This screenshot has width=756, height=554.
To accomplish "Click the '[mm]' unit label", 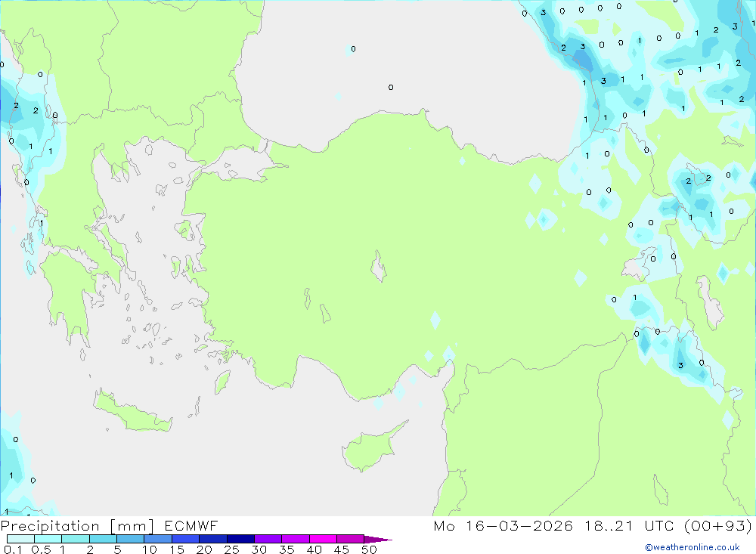I will coord(132,526).
